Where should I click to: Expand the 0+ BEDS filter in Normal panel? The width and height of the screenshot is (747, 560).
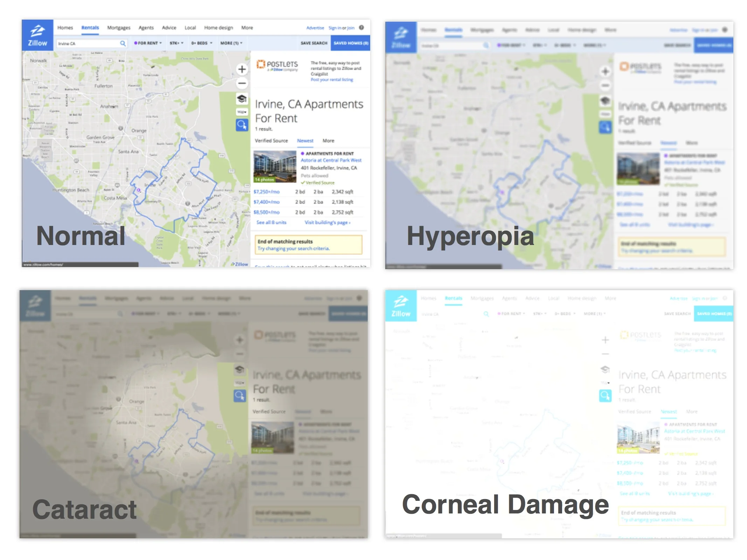tap(202, 43)
